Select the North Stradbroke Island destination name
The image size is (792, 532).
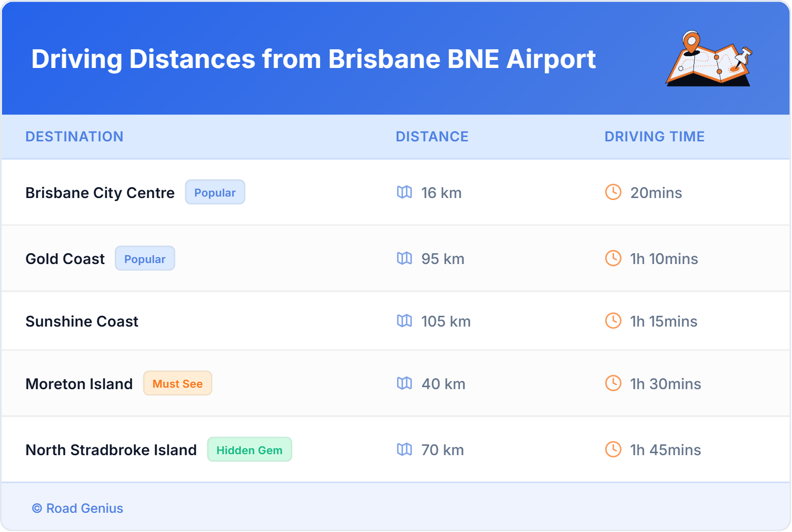pyautogui.click(x=111, y=450)
